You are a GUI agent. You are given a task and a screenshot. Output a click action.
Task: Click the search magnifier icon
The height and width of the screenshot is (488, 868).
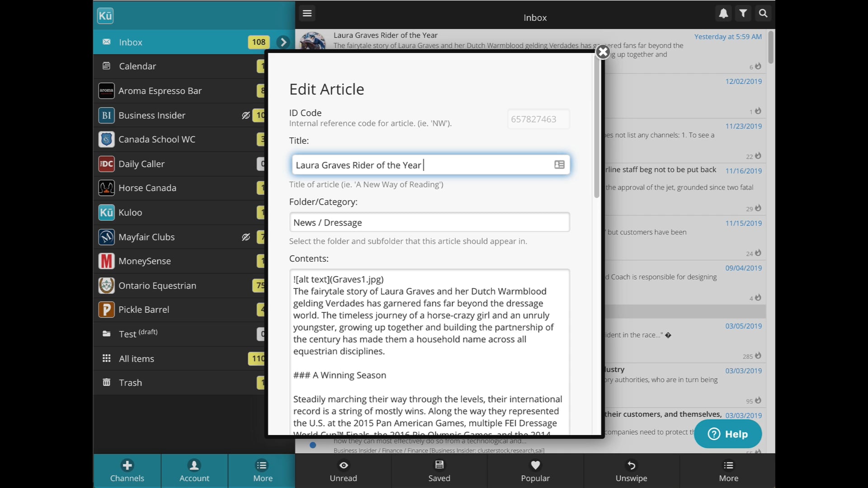pyautogui.click(x=763, y=14)
